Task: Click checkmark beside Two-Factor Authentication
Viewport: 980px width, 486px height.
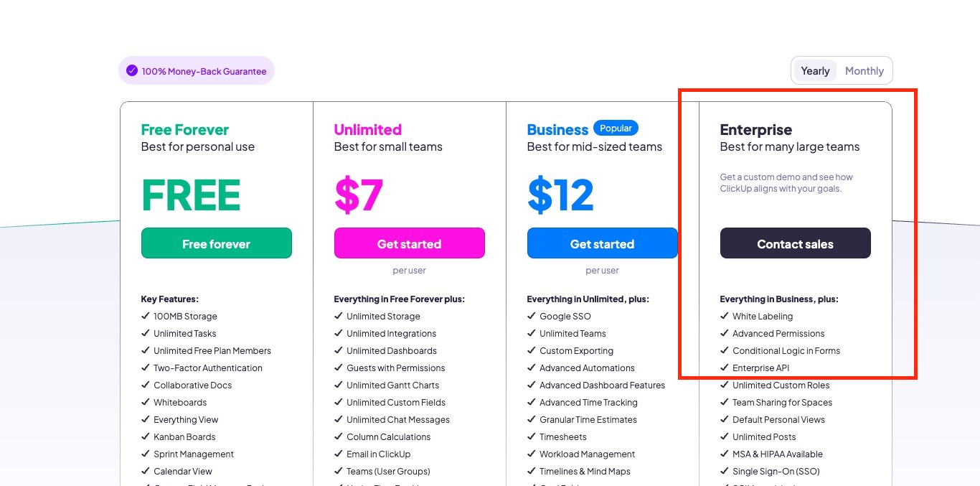Action: (146, 368)
